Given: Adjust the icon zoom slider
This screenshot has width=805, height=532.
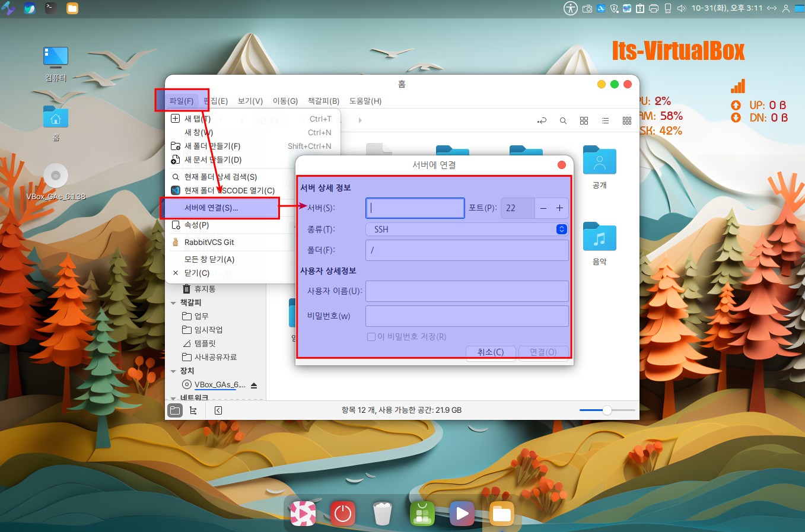Looking at the screenshot, I should click(x=607, y=410).
